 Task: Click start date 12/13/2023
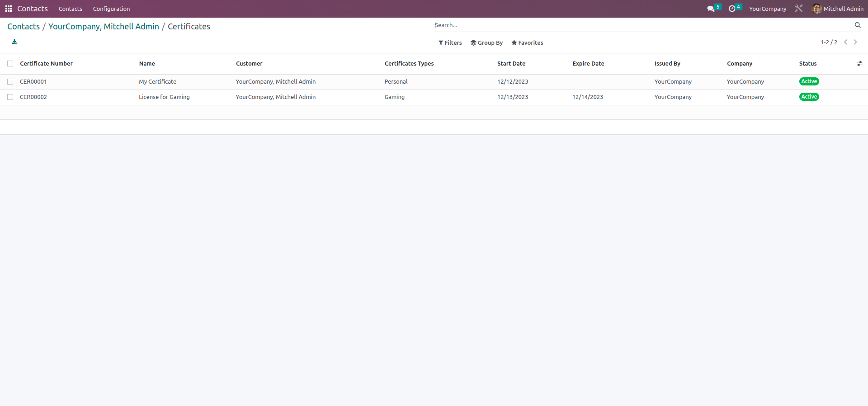coord(513,97)
